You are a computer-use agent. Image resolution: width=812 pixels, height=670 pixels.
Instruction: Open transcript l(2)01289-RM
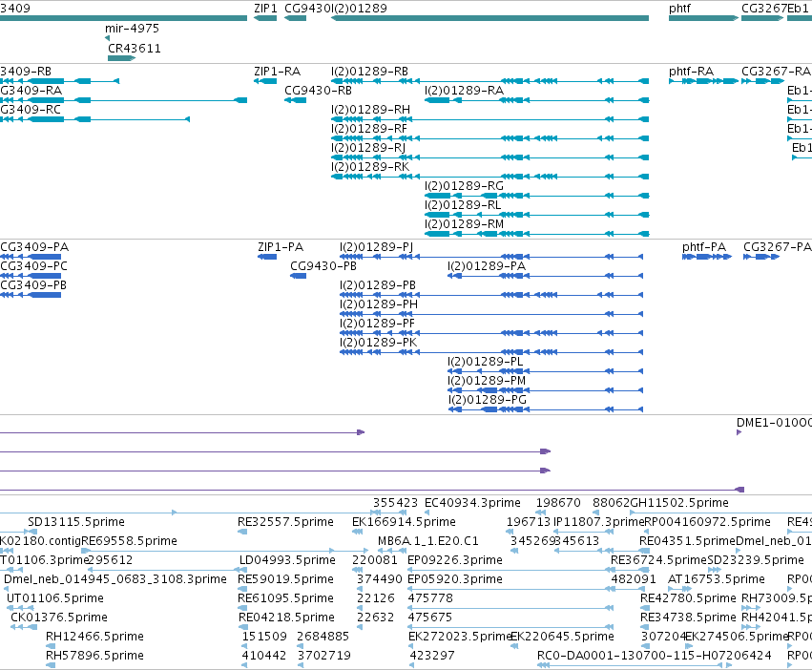point(464,225)
